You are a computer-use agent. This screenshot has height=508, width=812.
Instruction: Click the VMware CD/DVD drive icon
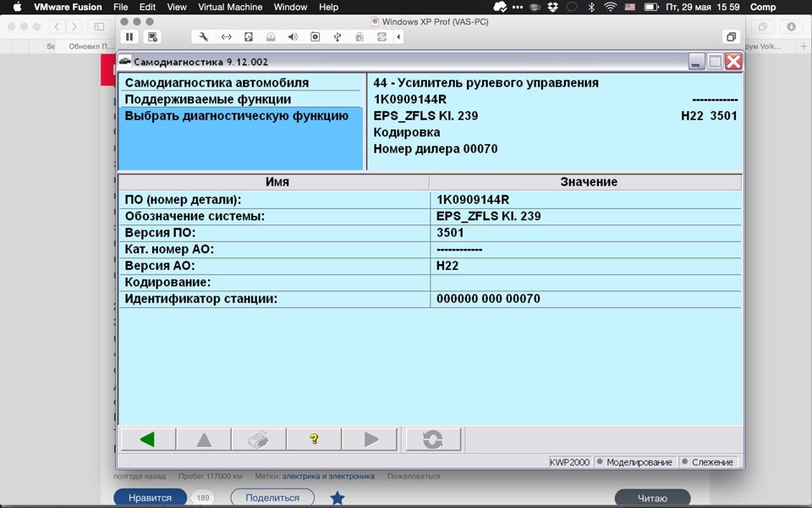point(271,36)
